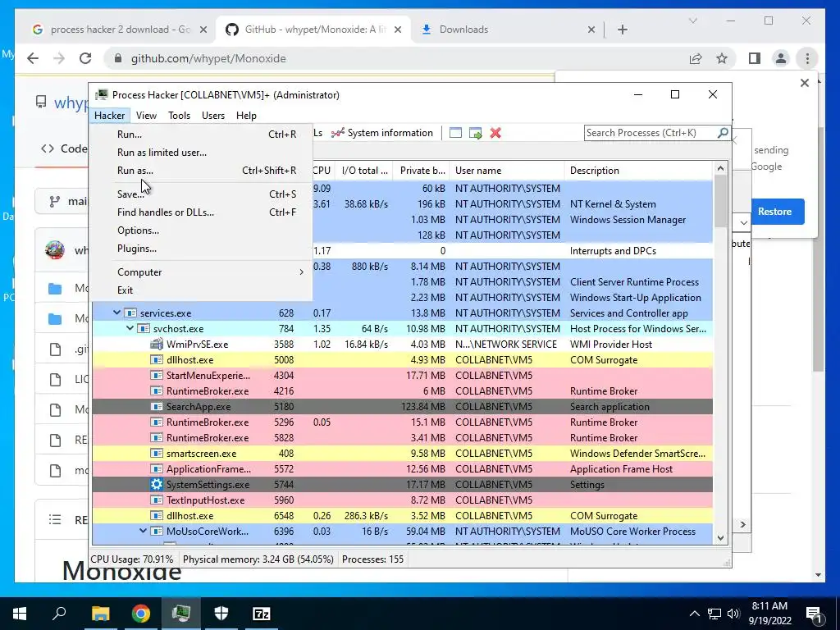Click the blue Restore button
The height and width of the screenshot is (630, 840).
pos(774,212)
